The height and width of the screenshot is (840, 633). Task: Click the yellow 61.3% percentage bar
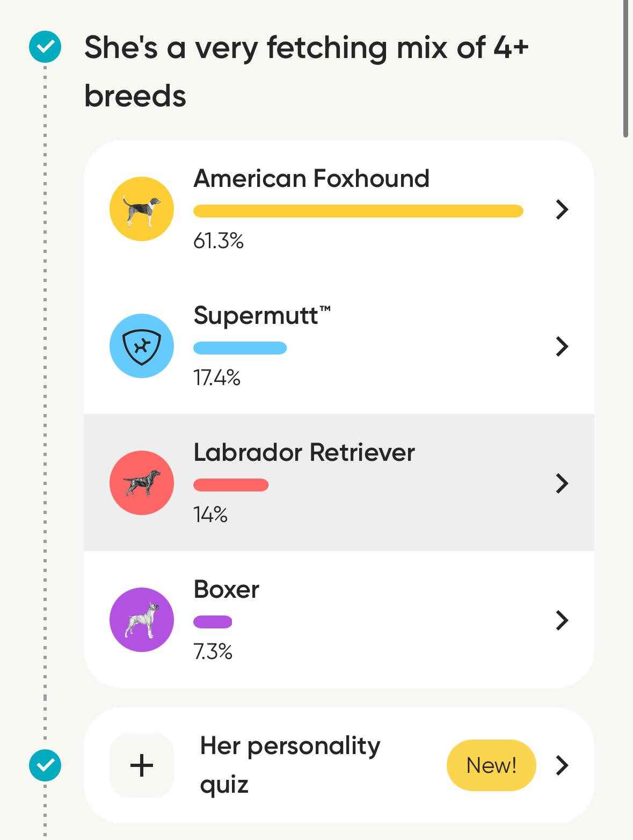tap(358, 211)
